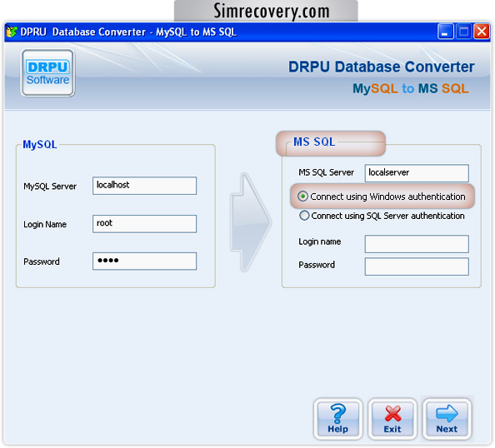Click the 'Password' label in MySQL group
Viewport: 495px width, 448px height.
(x=42, y=261)
